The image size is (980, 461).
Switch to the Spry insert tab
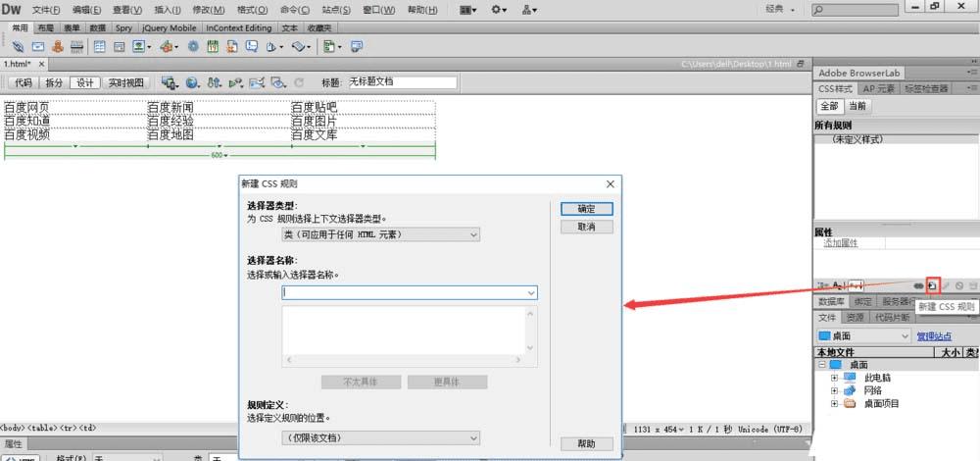coord(123,28)
